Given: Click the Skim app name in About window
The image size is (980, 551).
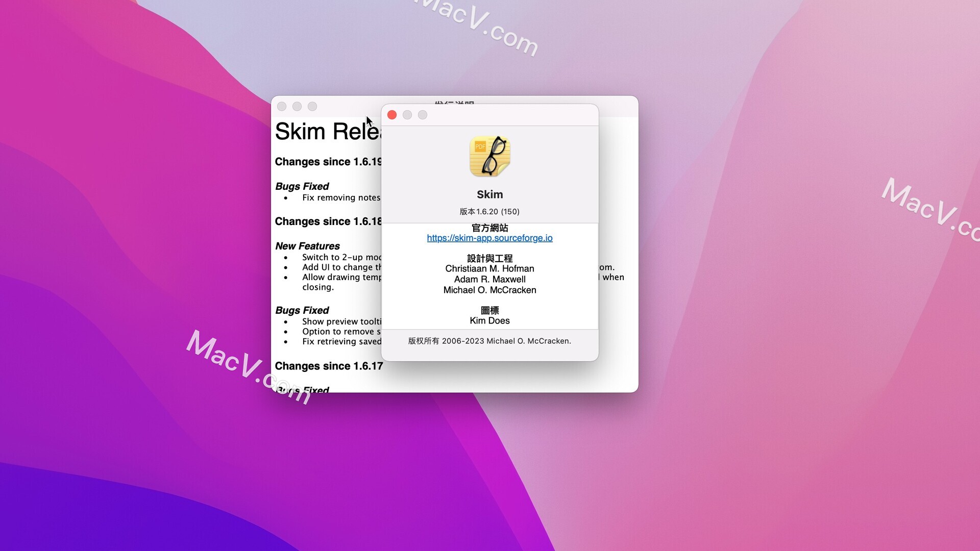Looking at the screenshot, I should (x=489, y=194).
